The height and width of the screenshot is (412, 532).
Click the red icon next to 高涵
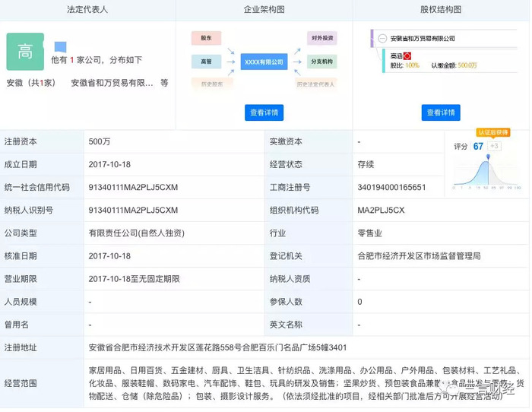pos(407,55)
